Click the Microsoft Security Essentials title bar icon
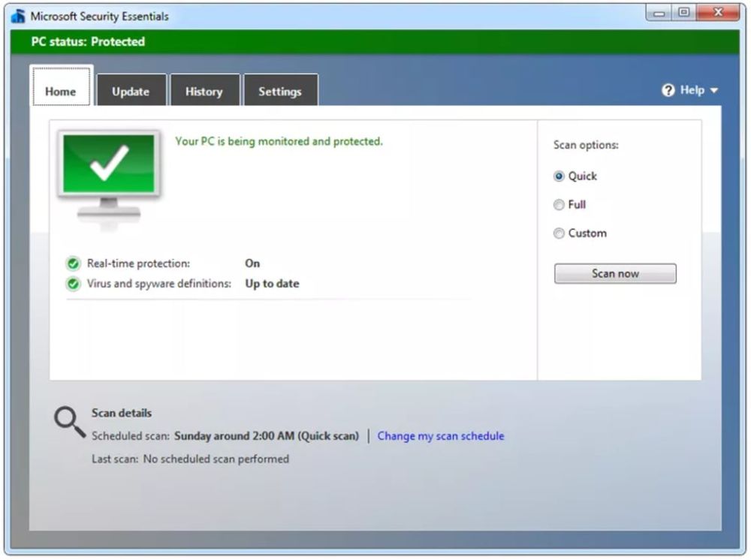751x560 pixels. pyautogui.click(x=18, y=16)
